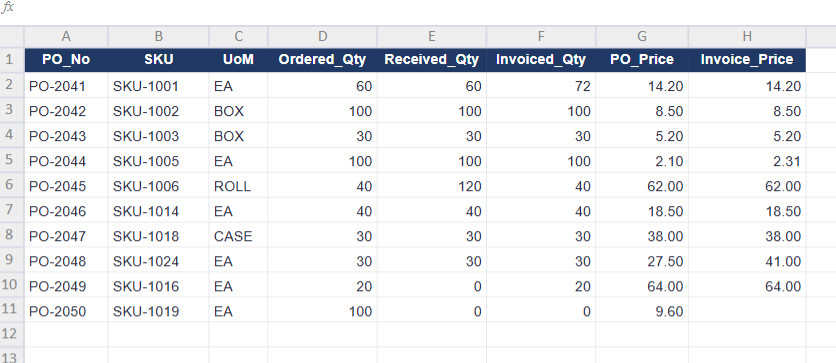
Task: Click the UoM header cell
Action: click(x=238, y=60)
